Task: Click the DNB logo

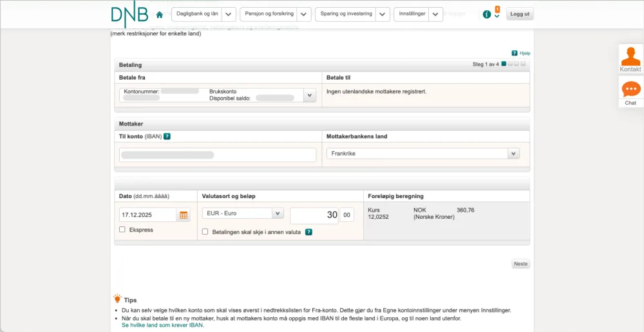Action: tap(129, 15)
